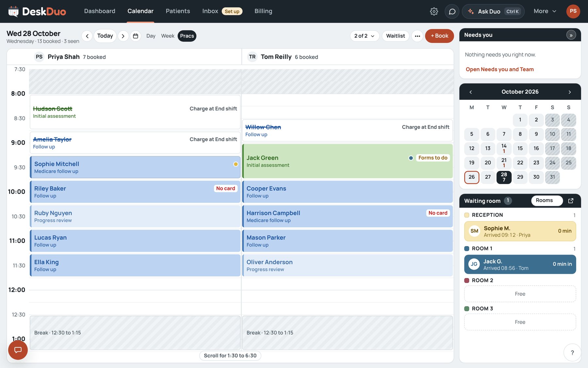Click Scroll for 1:30 to 6:30
The image size is (588, 368).
point(230,356)
